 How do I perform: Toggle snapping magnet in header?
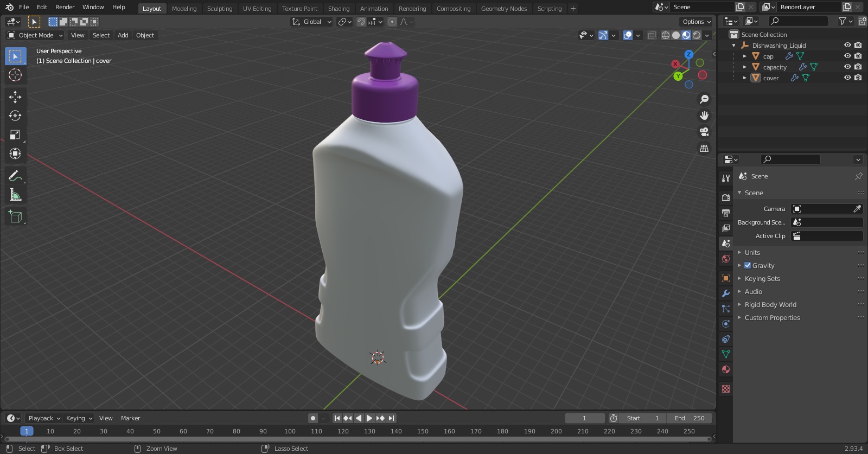coord(361,22)
